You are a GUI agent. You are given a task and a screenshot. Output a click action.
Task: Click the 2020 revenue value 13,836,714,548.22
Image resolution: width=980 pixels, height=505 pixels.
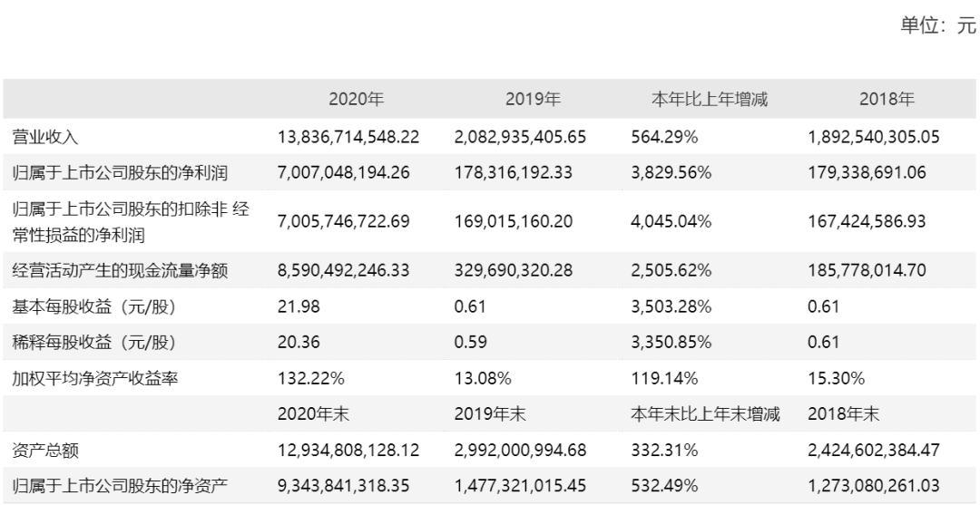(x=349, y=138)
